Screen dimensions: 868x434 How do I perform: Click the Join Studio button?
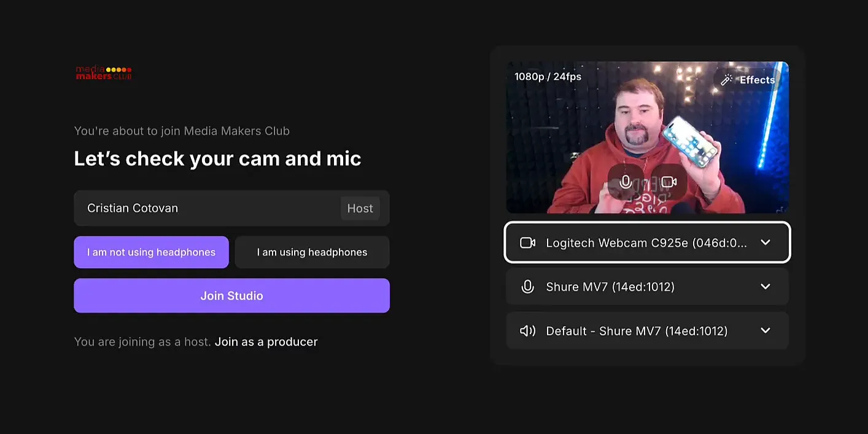[x=231, y=296]
